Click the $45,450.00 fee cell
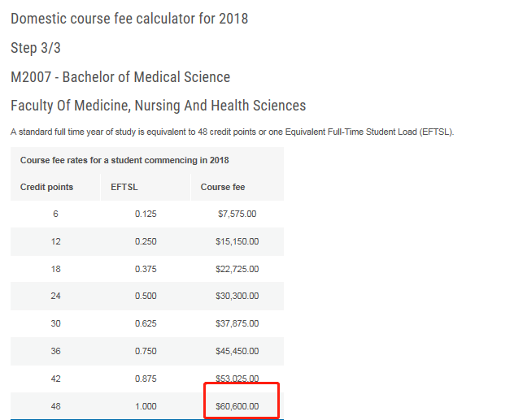514x420 pixels. click(x=237, y=351)
